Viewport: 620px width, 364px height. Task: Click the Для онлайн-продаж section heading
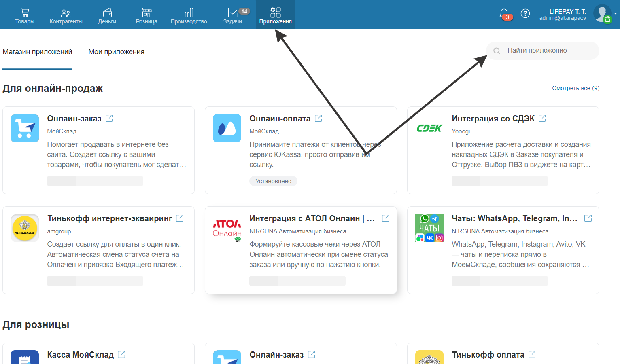click(53, 88)
